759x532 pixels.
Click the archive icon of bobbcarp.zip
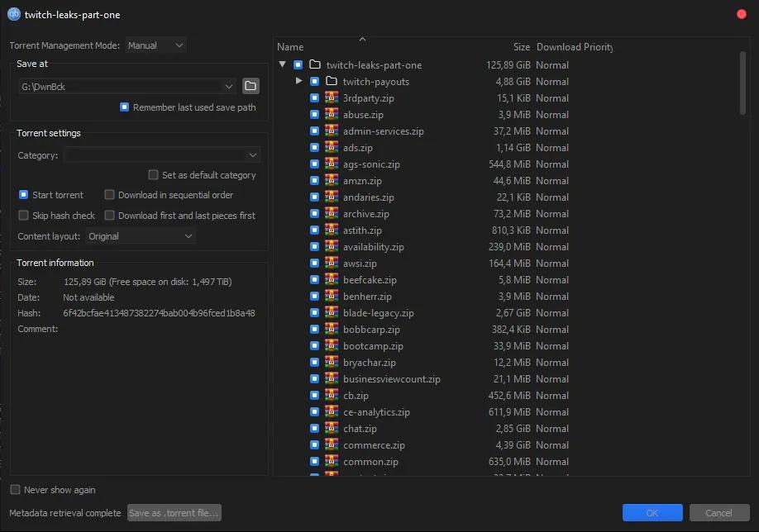(331, 329)
